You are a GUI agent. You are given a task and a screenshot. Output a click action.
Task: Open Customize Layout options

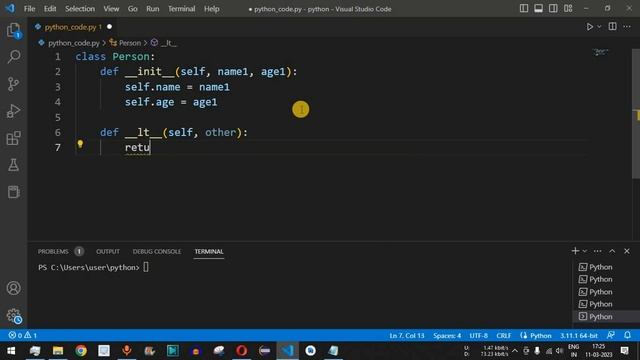(x=568, y=9)
